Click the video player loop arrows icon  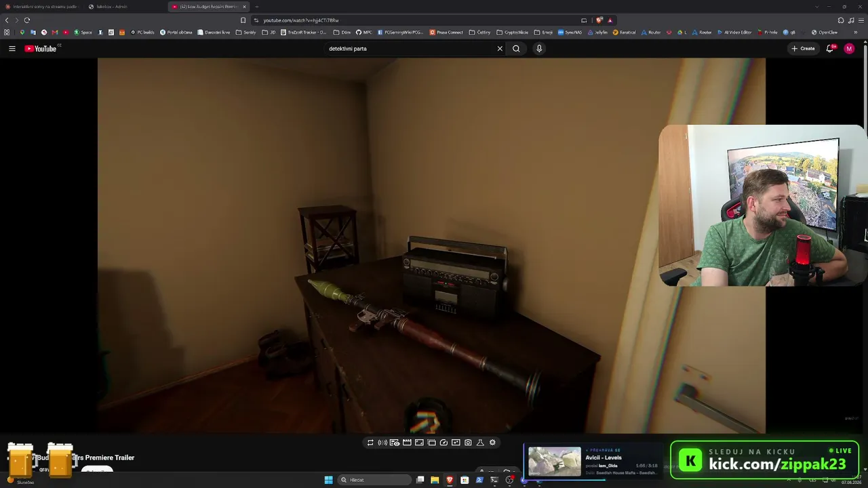pos(370,443)
